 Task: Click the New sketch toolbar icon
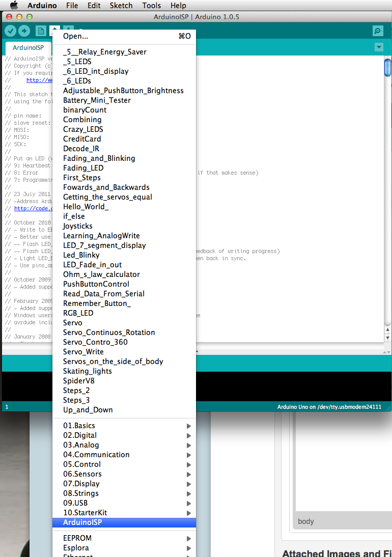[x=41, y=31]
